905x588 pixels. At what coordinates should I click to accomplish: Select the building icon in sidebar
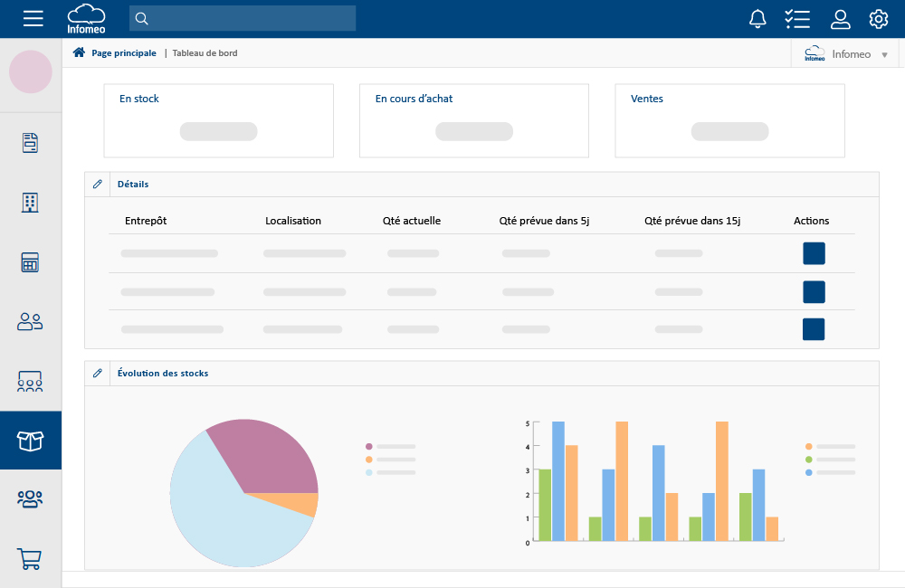[x=30, y=203]
